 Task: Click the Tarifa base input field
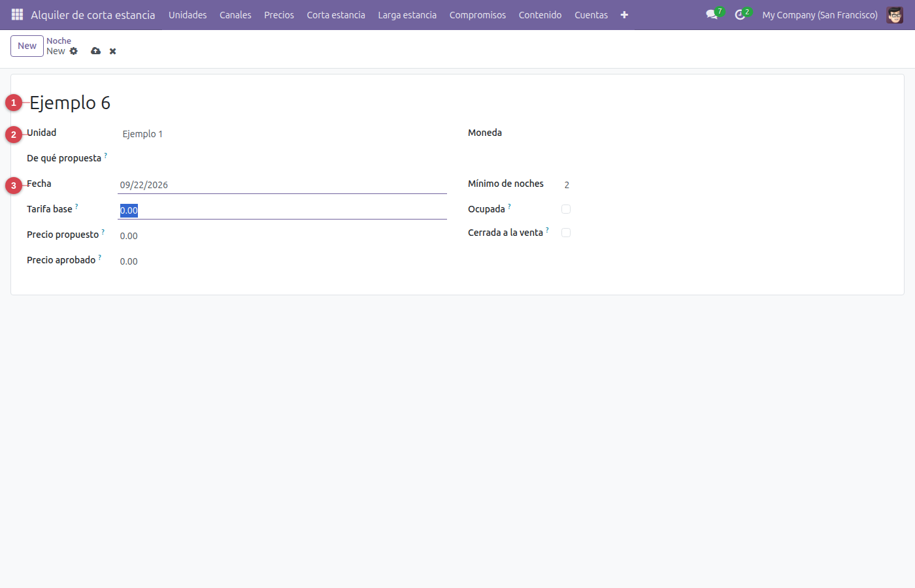tap(282, 210)
